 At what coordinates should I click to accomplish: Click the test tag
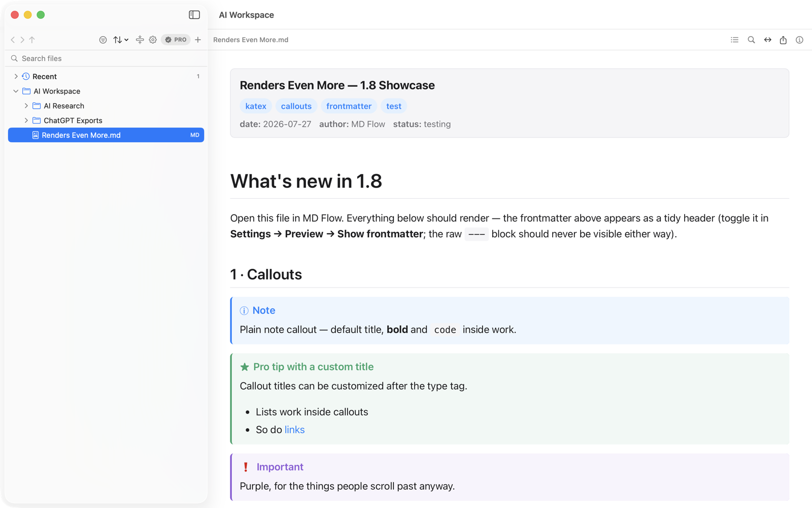394,106
